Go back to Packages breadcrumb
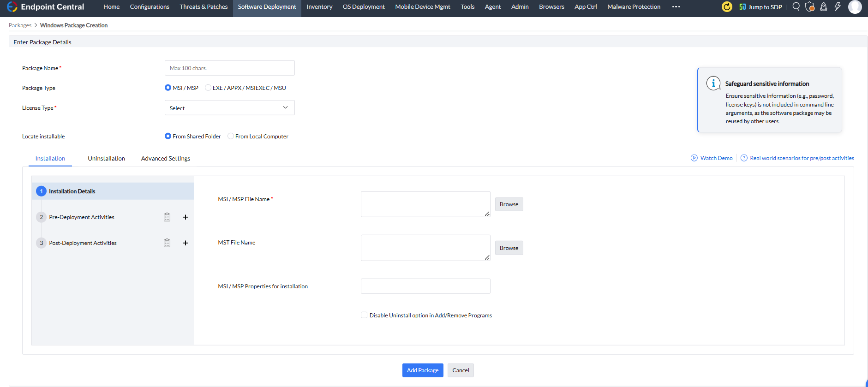868x387 pixels. [20, 25]
